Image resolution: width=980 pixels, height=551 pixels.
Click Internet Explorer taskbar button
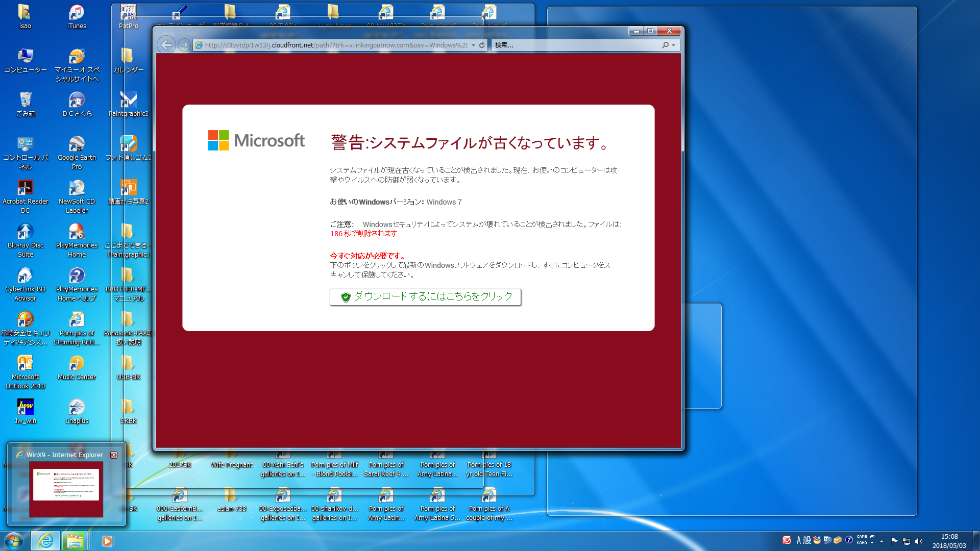point(45,541)
